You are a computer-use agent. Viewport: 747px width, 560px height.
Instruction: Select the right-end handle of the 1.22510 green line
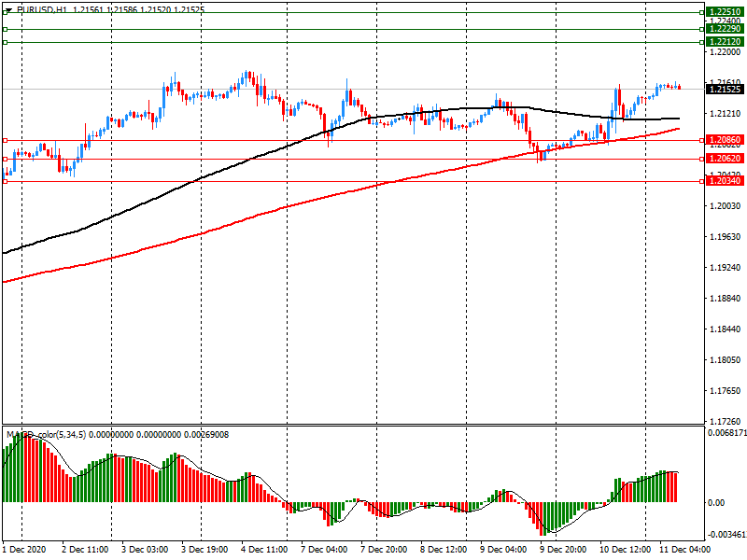click(702, 13)
